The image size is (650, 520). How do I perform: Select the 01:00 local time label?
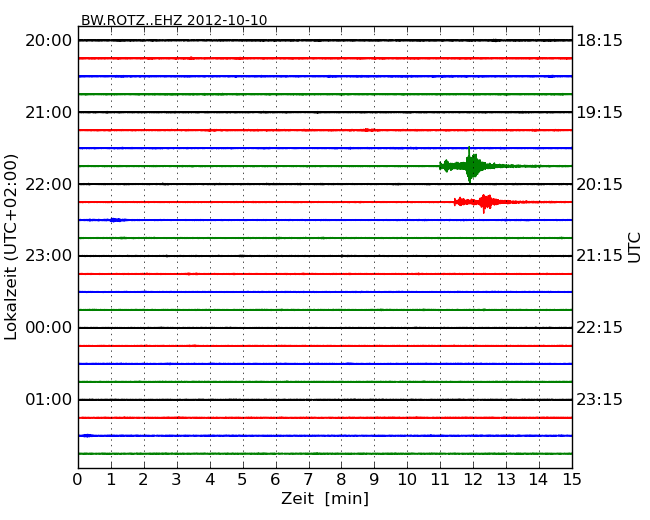pos(49,399)
